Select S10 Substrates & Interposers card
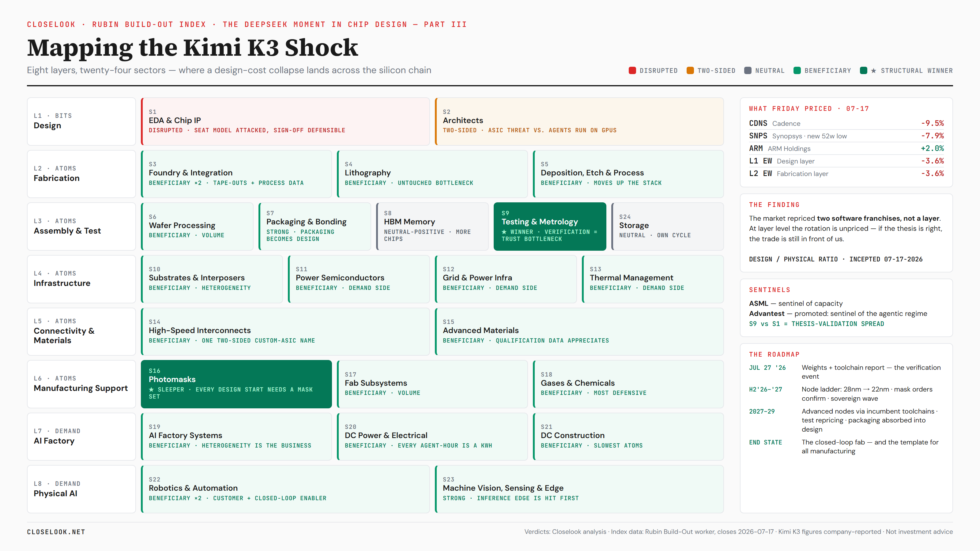 [x=212, y=279]
